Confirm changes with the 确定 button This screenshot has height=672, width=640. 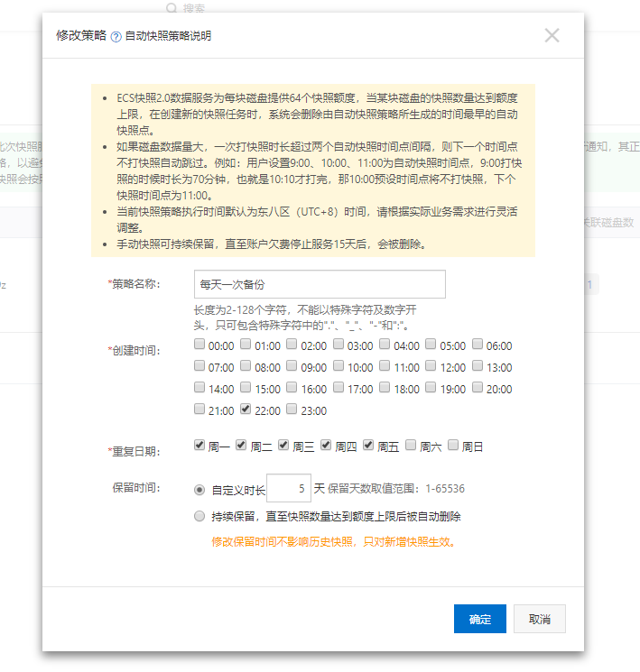(x=480, y=619)
